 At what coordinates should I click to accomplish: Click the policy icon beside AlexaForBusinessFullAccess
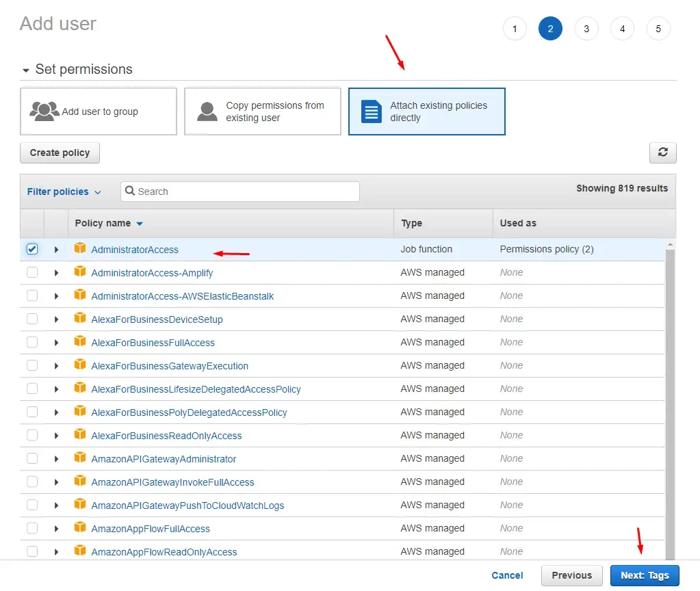point(80,342)
